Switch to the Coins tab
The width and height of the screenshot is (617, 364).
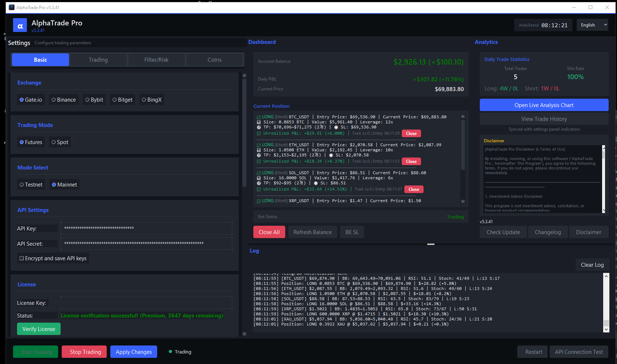[x=214, y=60]
